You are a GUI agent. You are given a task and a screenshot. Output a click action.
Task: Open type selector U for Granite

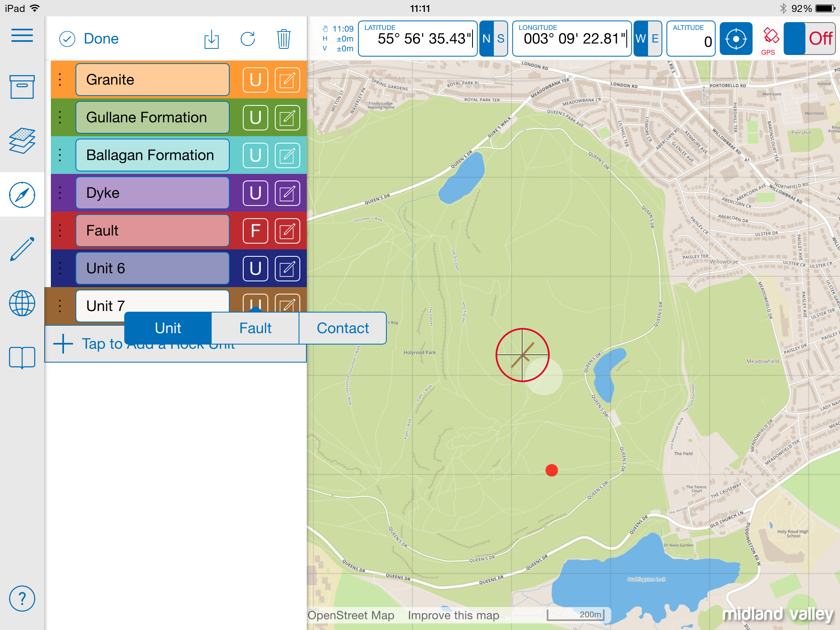[256, 80]
